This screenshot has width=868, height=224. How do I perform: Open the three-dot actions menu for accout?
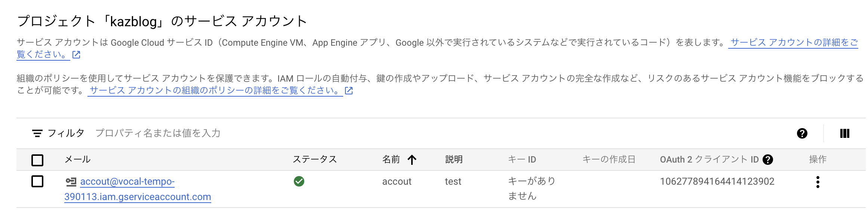click(818, 182)
